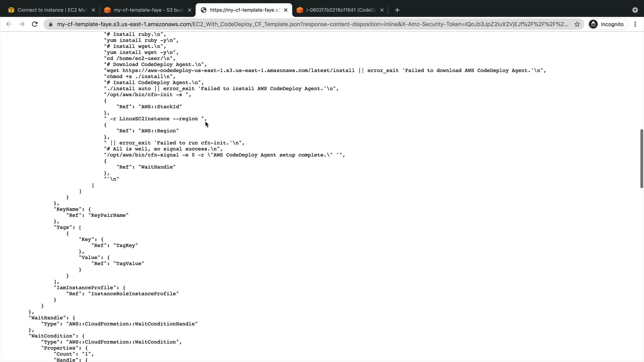Click the browser forward arrow

click(x=22, y=24)
